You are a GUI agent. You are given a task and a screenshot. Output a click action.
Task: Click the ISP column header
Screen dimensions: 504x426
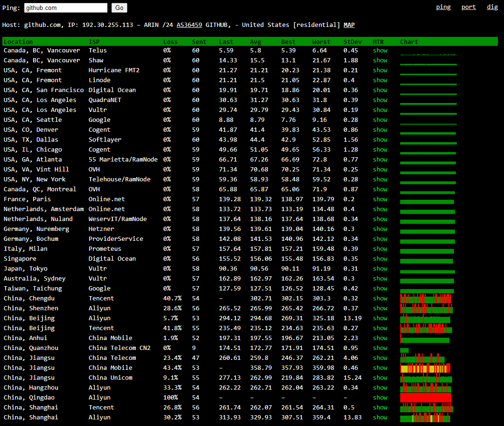click(x=94, y=42)
